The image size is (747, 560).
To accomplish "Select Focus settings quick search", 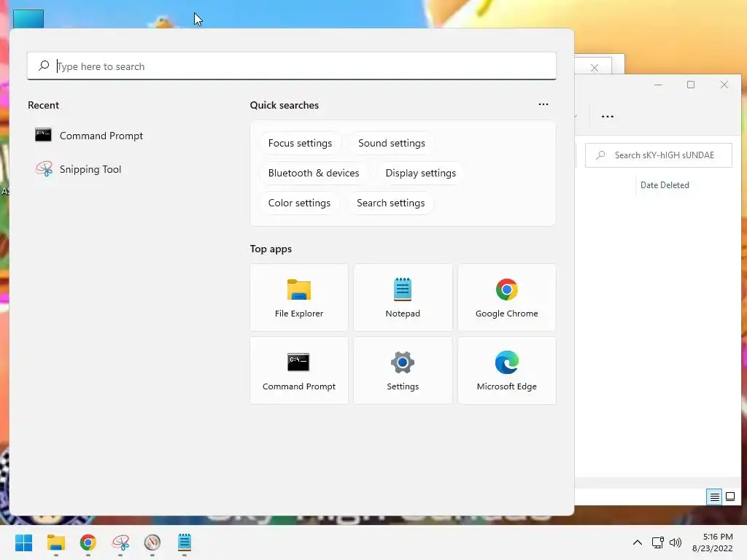I will (x=300, y=144).
